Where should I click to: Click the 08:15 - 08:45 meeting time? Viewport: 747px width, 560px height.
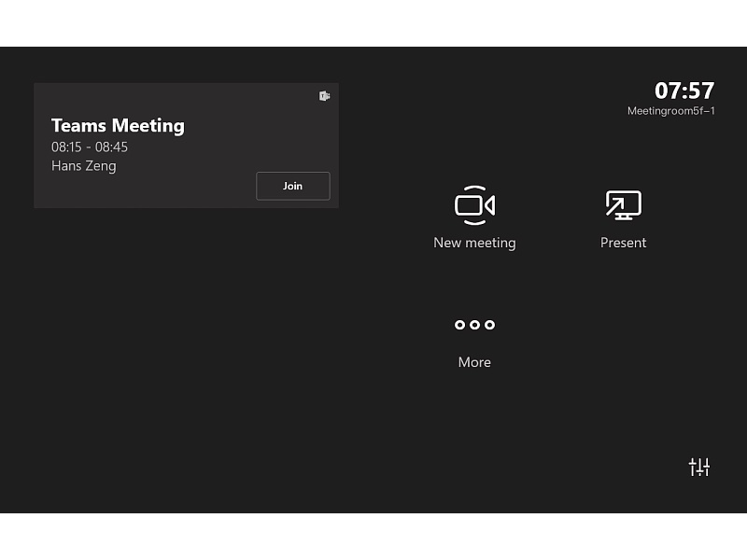pyautogui.click(x=90, y=147)
